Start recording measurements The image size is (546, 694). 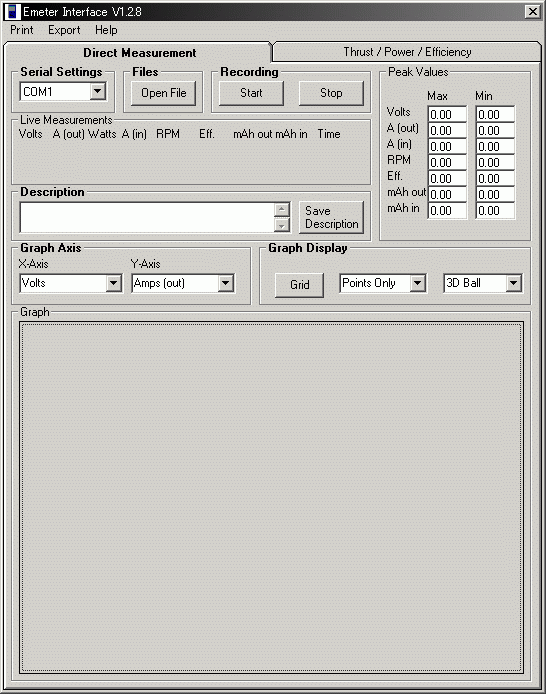(251, 93)
